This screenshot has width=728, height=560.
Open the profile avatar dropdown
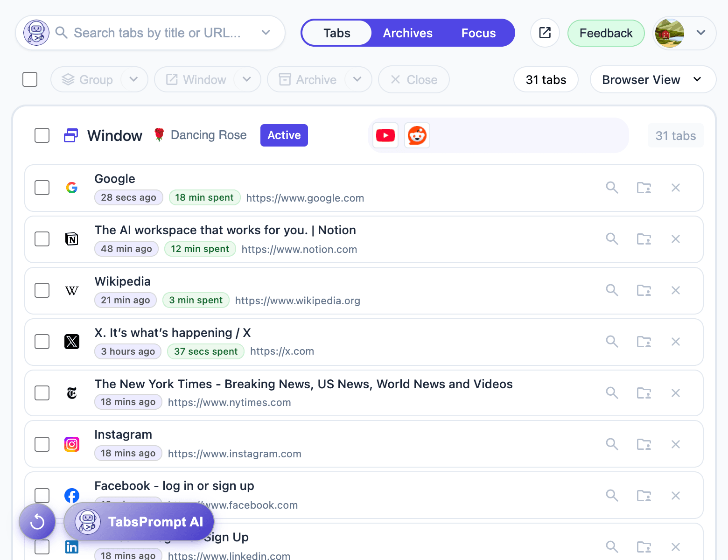701,33
